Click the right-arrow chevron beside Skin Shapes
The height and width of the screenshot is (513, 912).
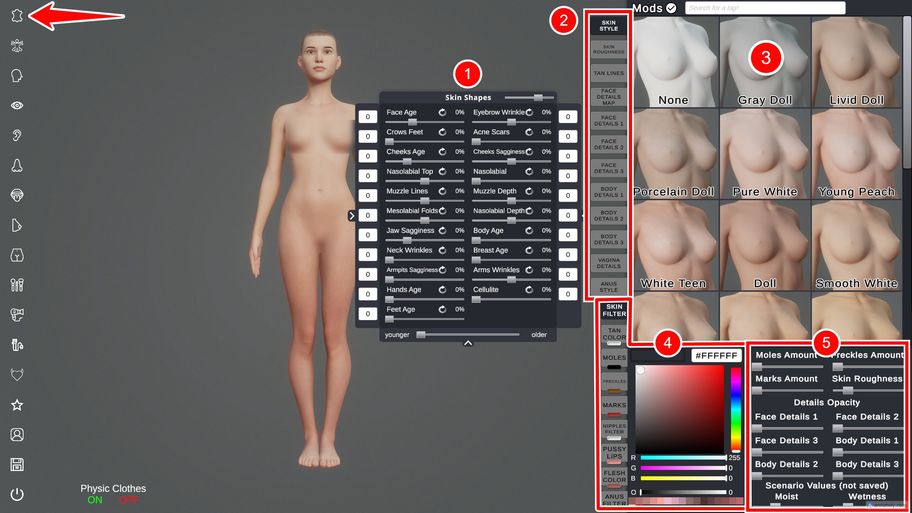[x=351, y=216]
